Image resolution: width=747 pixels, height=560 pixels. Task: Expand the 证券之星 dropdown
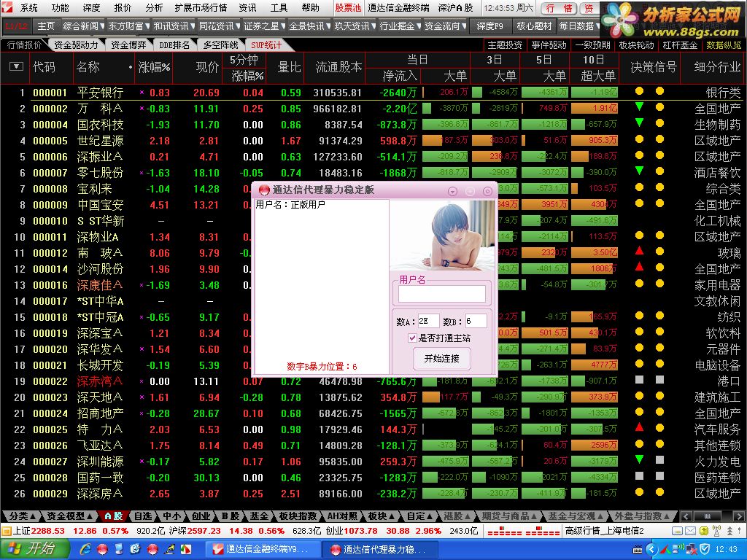[264, 26]
